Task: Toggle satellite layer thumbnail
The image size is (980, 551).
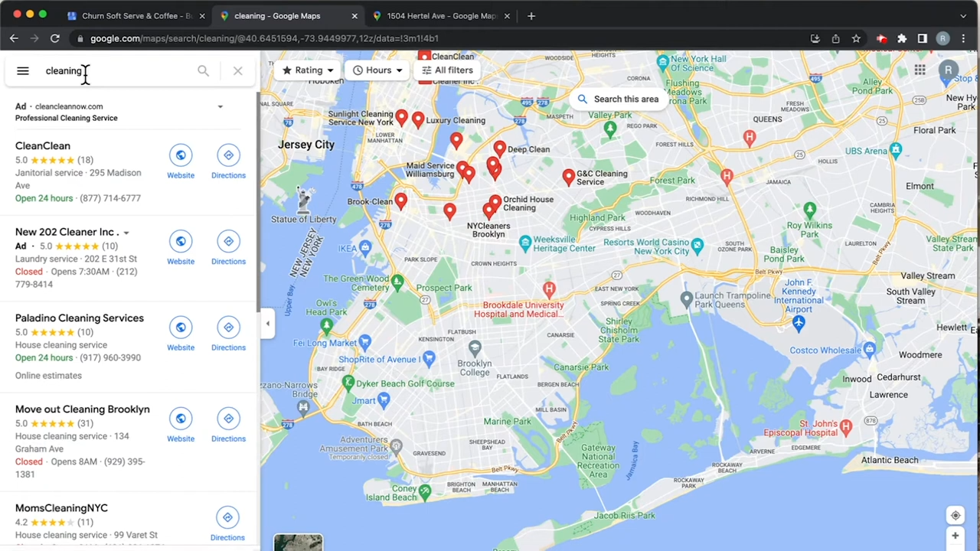Action: click(298, 542)
